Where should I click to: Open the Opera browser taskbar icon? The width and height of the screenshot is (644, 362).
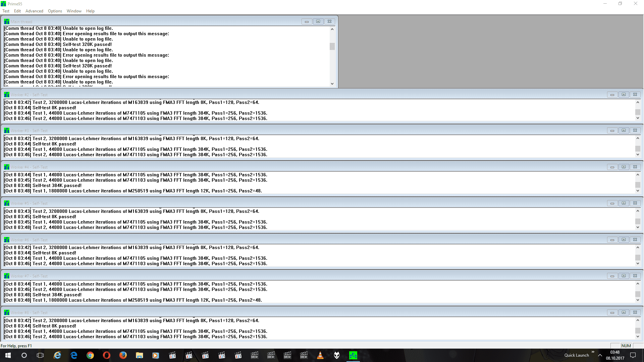pos(106,355)
